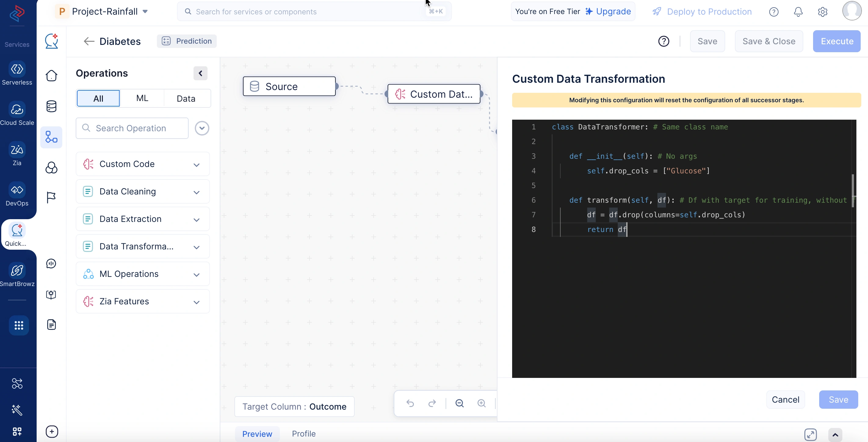Click the zoom in magnifier icon
The width and height of the screenshot is (868, 442).
(482, 403)
